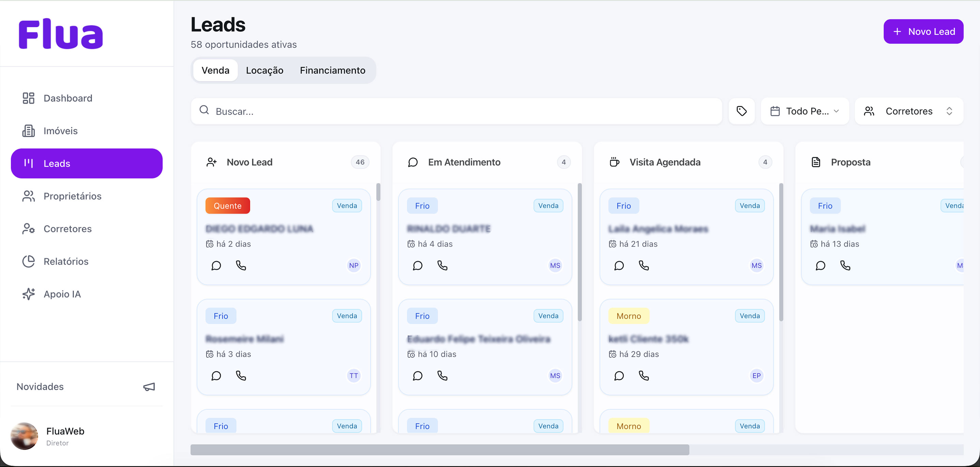980x467 pixels.
Task: Click chat icon on Quente lead card
Action: 216,265
